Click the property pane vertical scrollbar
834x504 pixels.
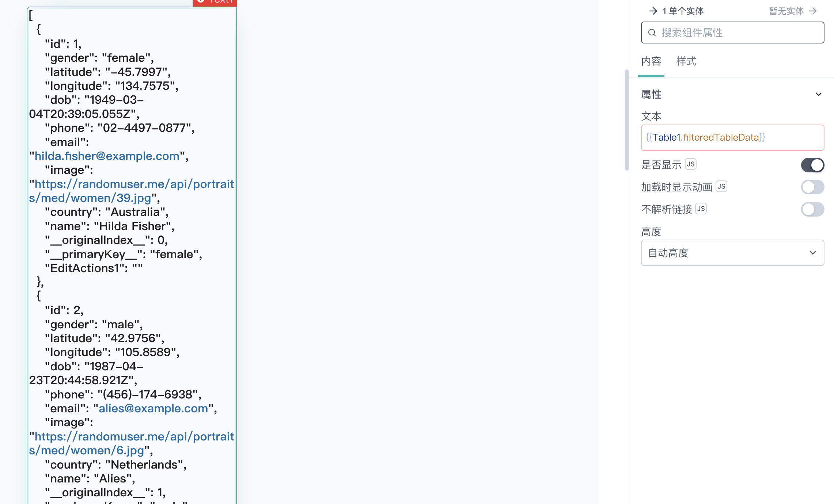(627, 120)
